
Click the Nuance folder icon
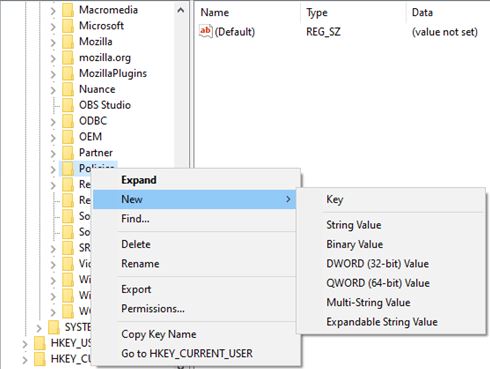(x=68, y=90)
